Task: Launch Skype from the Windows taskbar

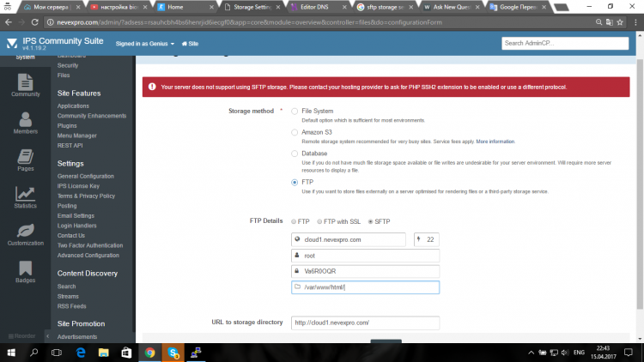Action: click(173, 352)
